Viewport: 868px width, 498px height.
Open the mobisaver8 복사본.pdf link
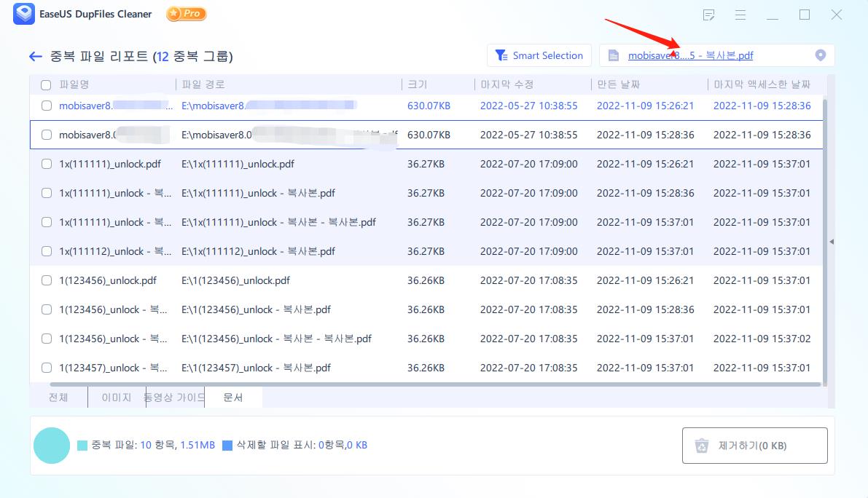(691, 55)
